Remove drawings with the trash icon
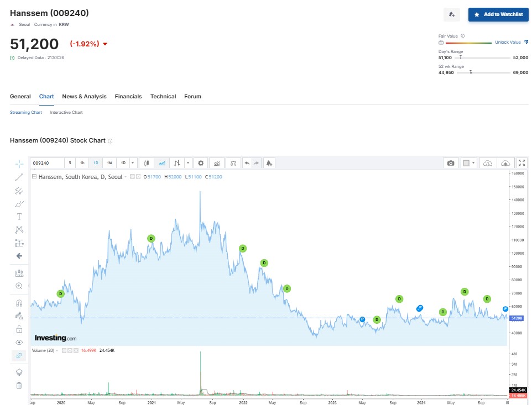The height and width of the screenshot is (405, 532). [x=19, y=385]
